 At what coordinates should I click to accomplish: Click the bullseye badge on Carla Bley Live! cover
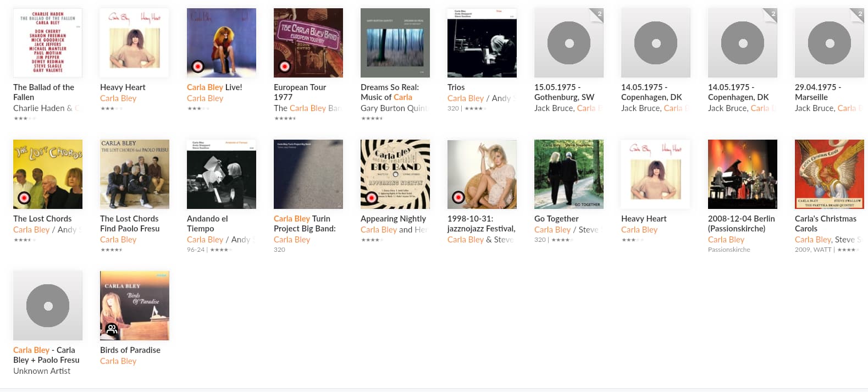pos(197,67)
